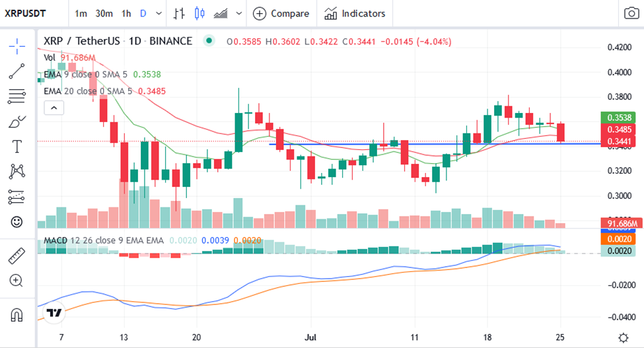Switch to the bar chart style
The height and width of the screenshot is (348, 644).
(x=178, y=14)
